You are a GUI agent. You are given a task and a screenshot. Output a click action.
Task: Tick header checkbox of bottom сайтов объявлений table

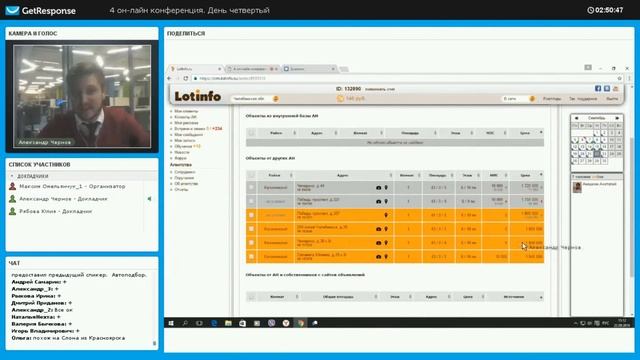pos(251,297)
